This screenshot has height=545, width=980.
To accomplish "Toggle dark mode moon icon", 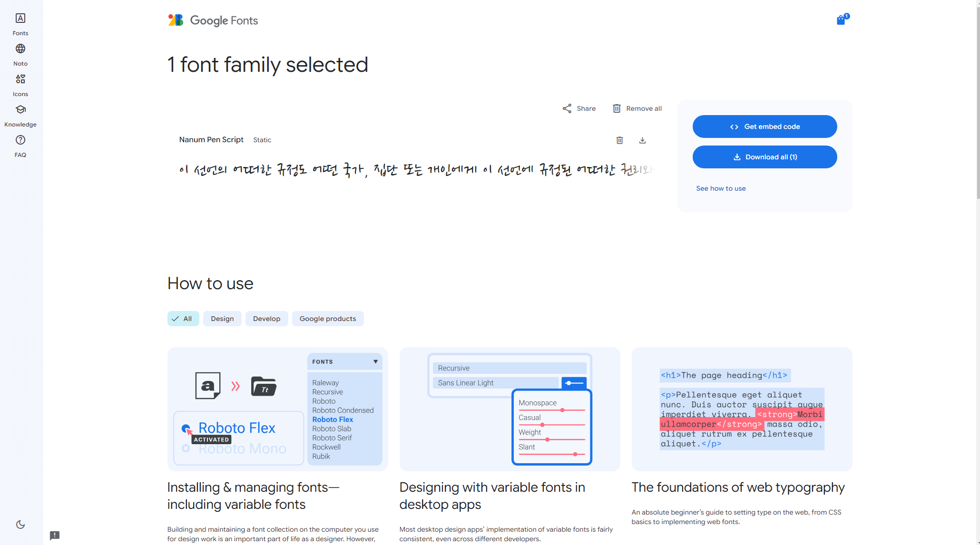I will point(20,525).
